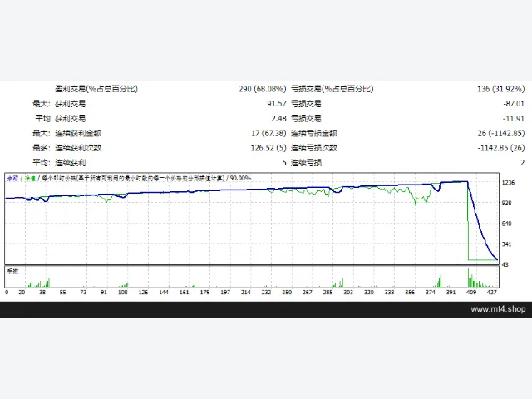Image resolution: width=532 pixels, height=399 pixels.
Task: Select the label 盈利交易(%占总百分比)
Action: 96,89
